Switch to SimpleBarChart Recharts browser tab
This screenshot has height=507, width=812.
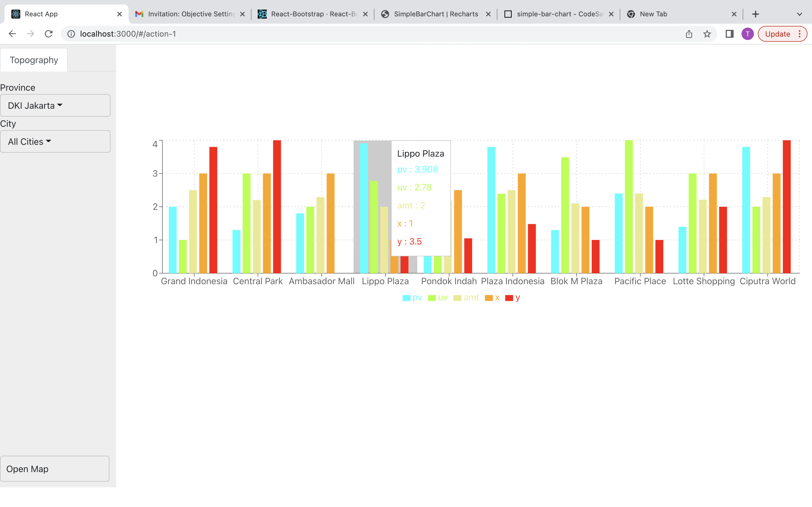pyautogui.click(x=436, y=14)
